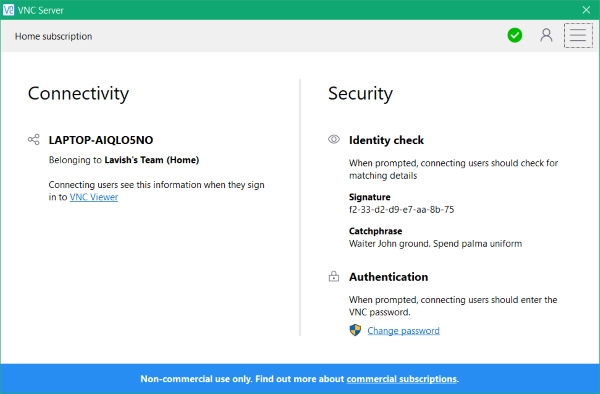Click the "Lavish's Team (Home)" text
This screenshot has width=600, height=394.
coord(152,160)
